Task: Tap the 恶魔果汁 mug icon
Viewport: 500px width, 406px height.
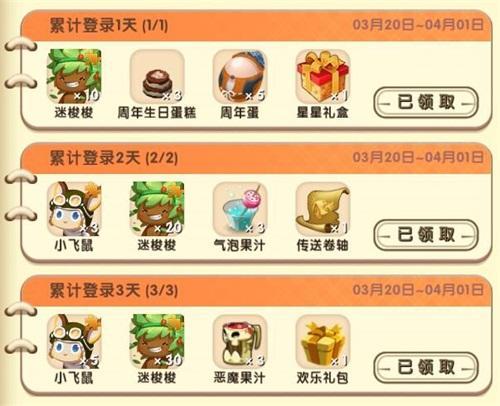Action: [240, 341]
